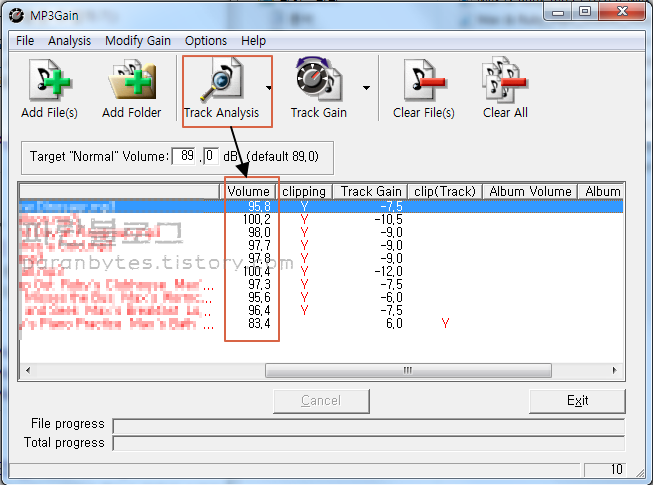Sort by the clipping column header
This screenshot has width=653, height=485.
[304, 192]
